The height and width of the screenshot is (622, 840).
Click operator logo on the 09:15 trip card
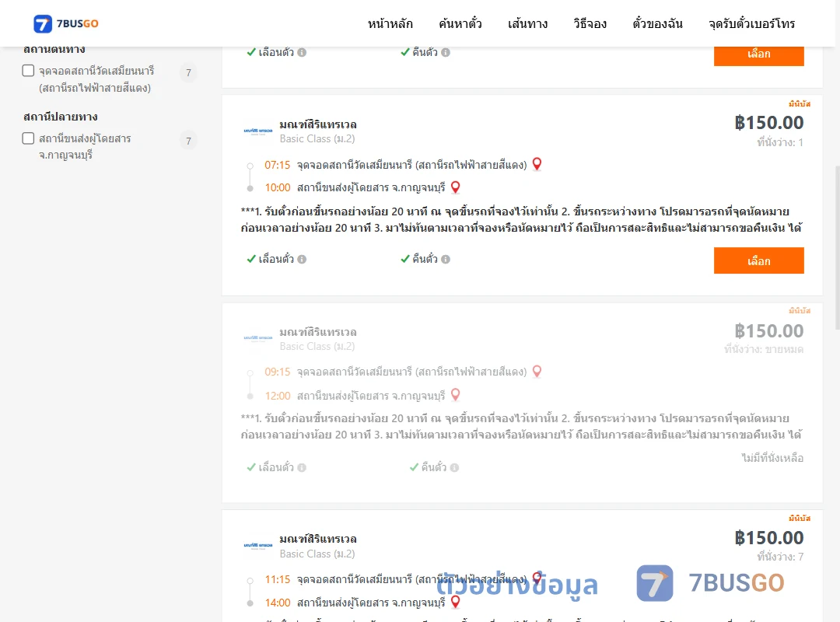258,338
